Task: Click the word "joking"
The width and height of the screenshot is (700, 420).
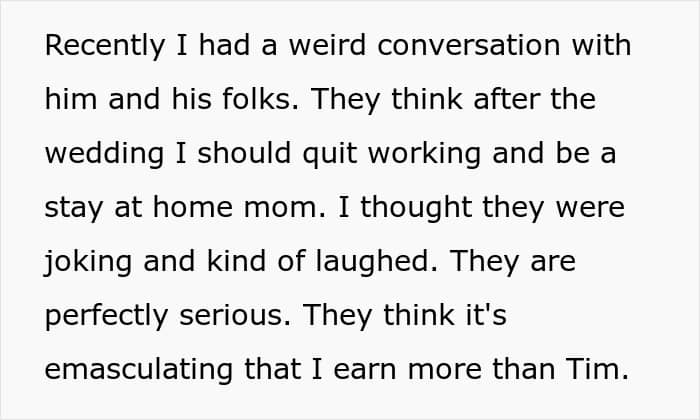Action: (88, 262)
